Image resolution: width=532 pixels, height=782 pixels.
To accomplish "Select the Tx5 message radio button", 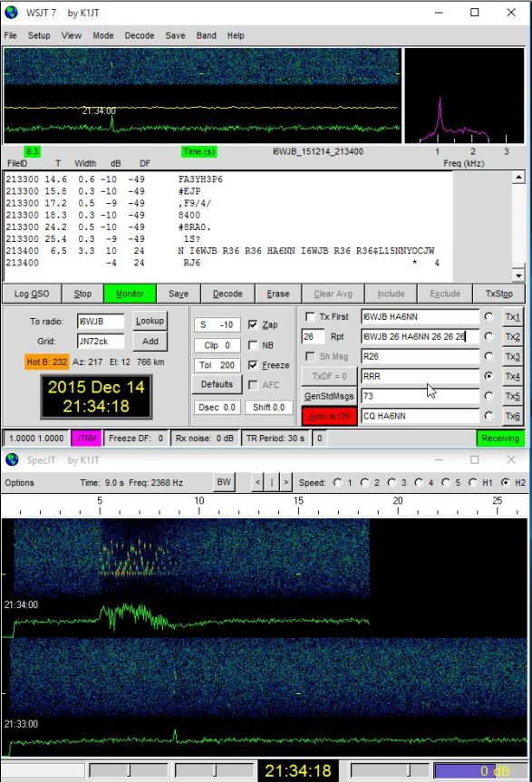I will [x=488, y=396].
